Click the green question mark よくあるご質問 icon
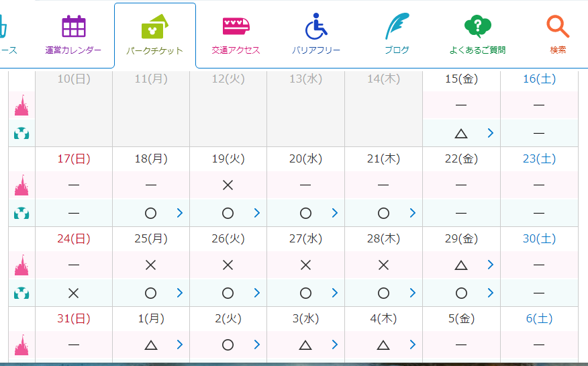The width and height of the screenshot is (588, 366). [477, 26]
